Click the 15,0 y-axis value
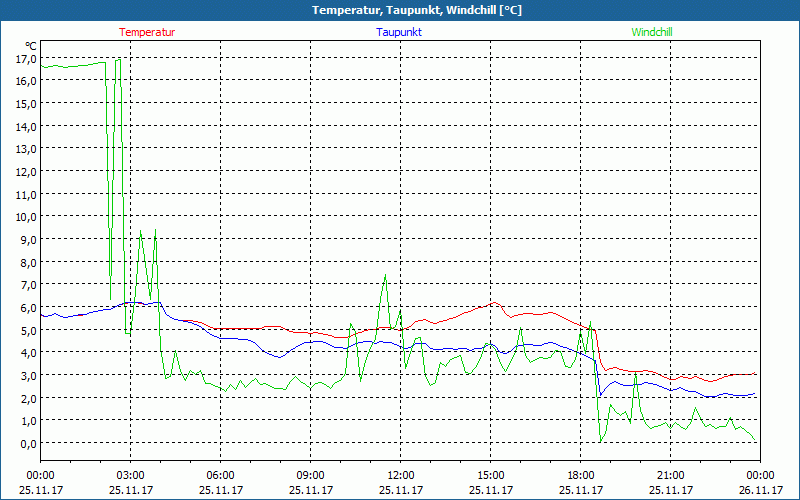The width and height of the screenshot is (800, 500). pos(27,104)
